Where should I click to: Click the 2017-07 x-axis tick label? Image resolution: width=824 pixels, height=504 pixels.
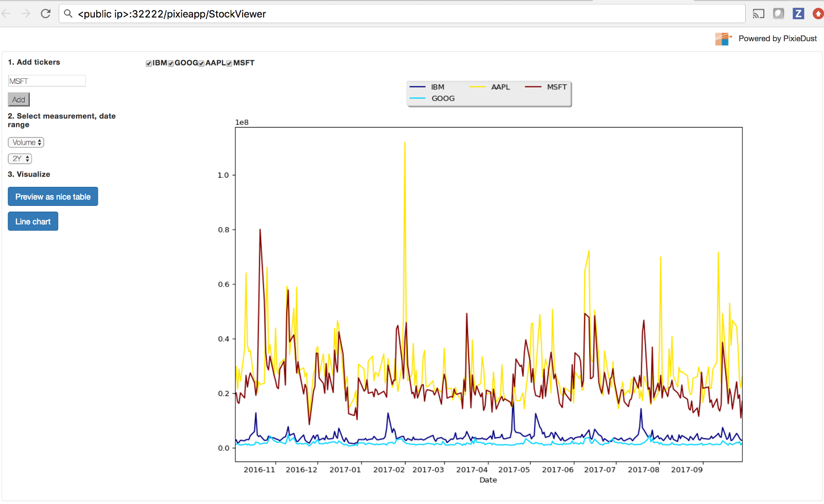click(x=600, y=470)
